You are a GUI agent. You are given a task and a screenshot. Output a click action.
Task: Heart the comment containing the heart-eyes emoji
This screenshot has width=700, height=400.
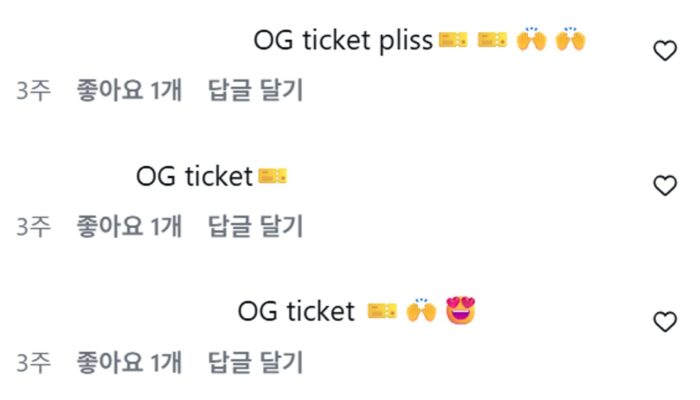[665, 321]
